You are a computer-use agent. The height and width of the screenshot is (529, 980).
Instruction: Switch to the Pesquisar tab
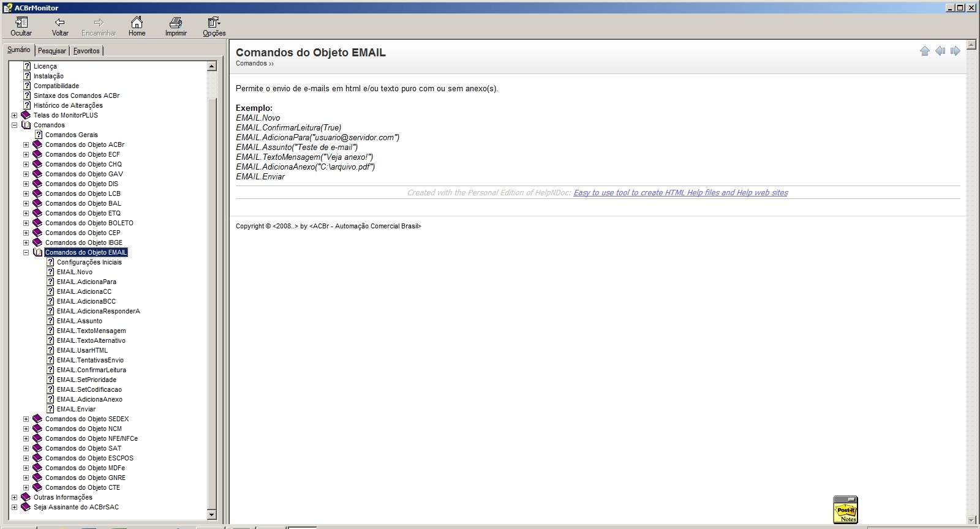tap(52, 51)
